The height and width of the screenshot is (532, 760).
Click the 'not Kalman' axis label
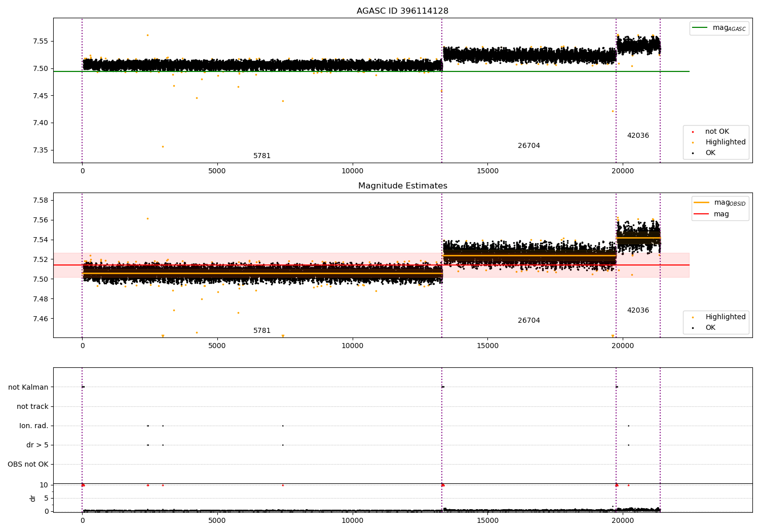coord(28,388)
